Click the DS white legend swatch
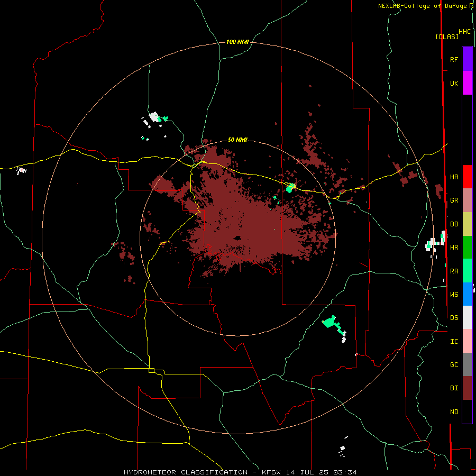 tap(467, 317)
